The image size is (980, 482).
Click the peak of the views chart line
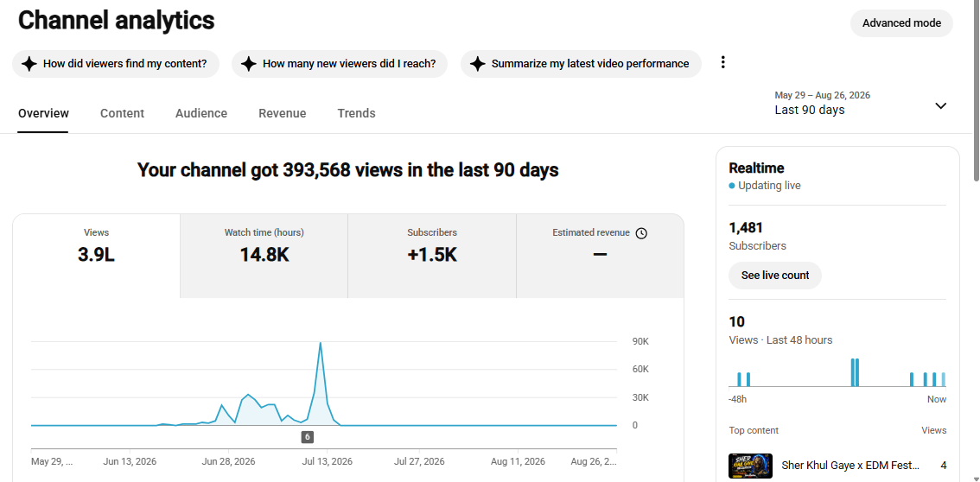pos(321,343)
